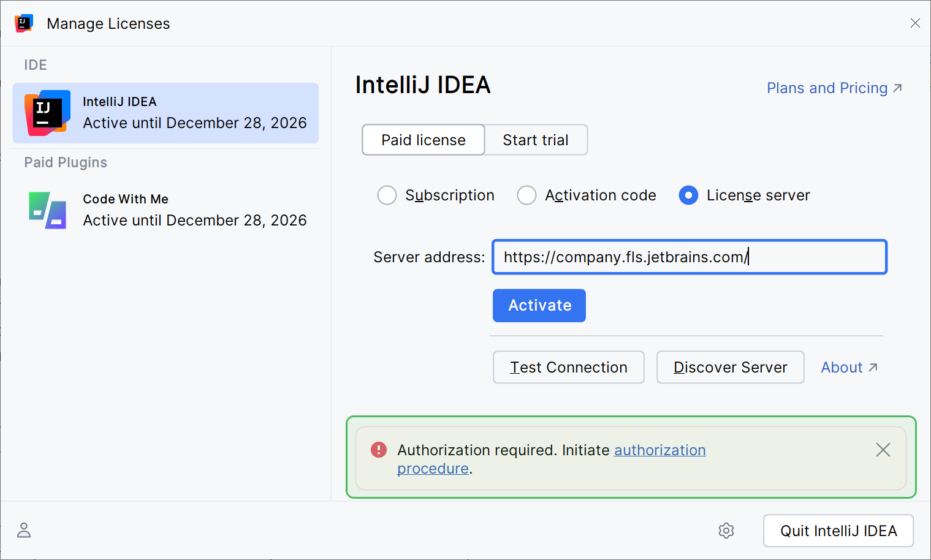
Task: Click the external link arrow next to Plans and Pricing
Action: [897, 87]
